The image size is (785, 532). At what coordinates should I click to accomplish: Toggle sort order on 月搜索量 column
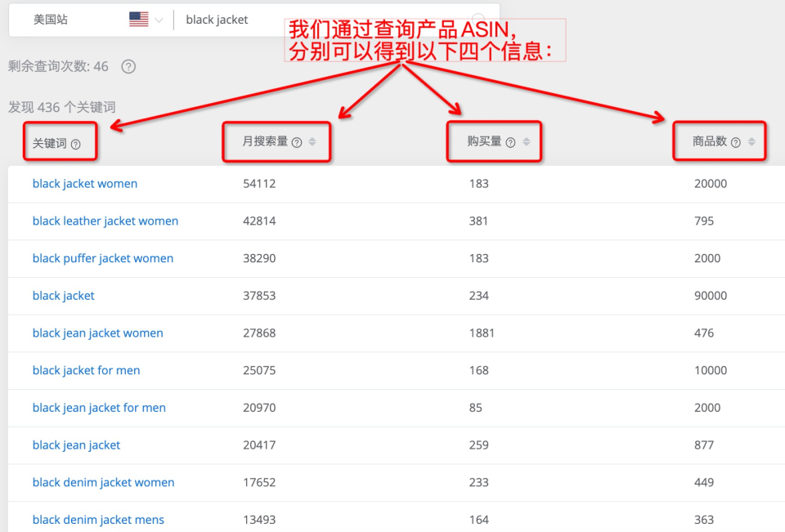(x=312, y=142)
